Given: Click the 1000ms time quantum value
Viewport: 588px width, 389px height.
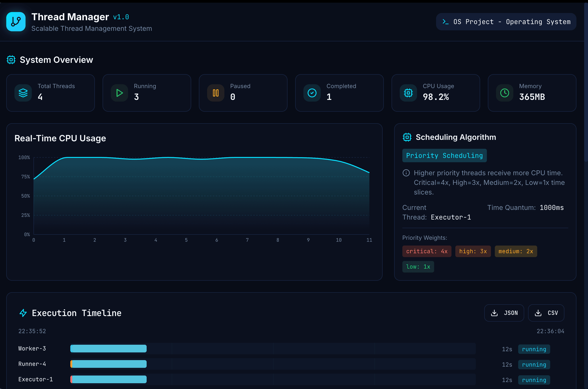Looking at the screenshot, I should pyautogui.click(x=552, y=208).
